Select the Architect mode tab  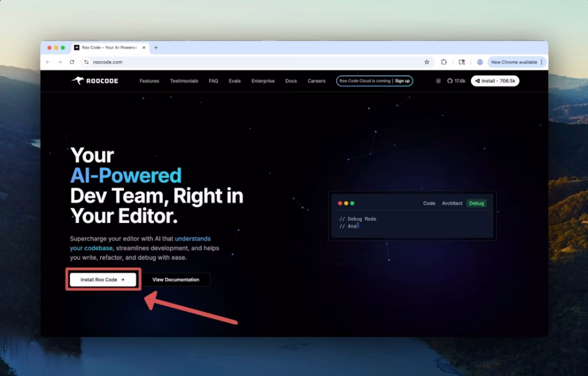pos(452,203)
